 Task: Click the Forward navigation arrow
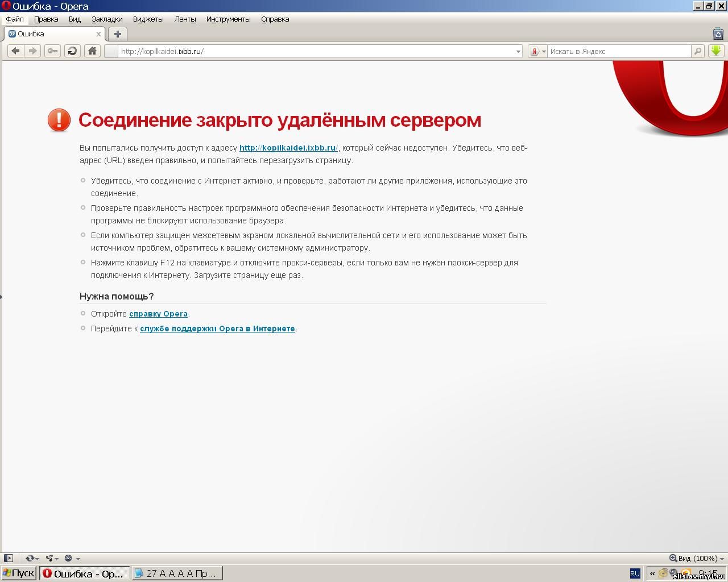coord(32,51)
